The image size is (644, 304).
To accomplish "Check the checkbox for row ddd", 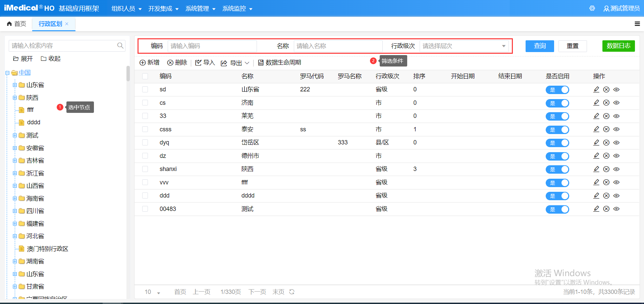I will (145, 196).
